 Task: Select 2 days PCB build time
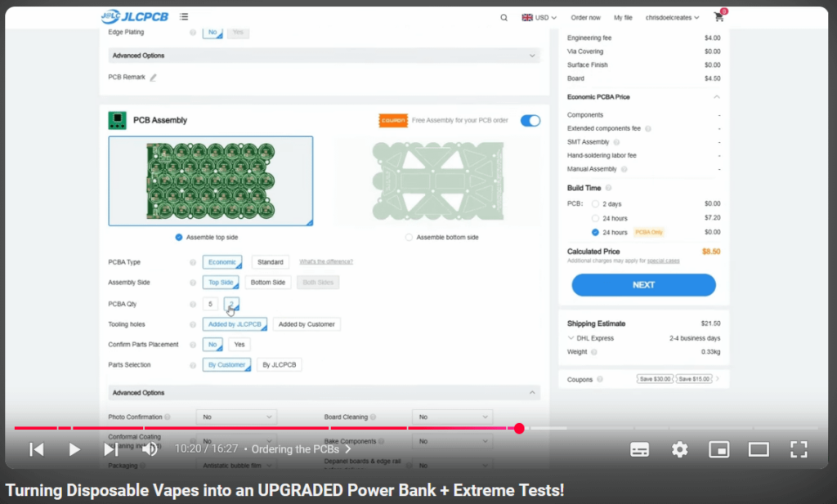tap(595, 203)
